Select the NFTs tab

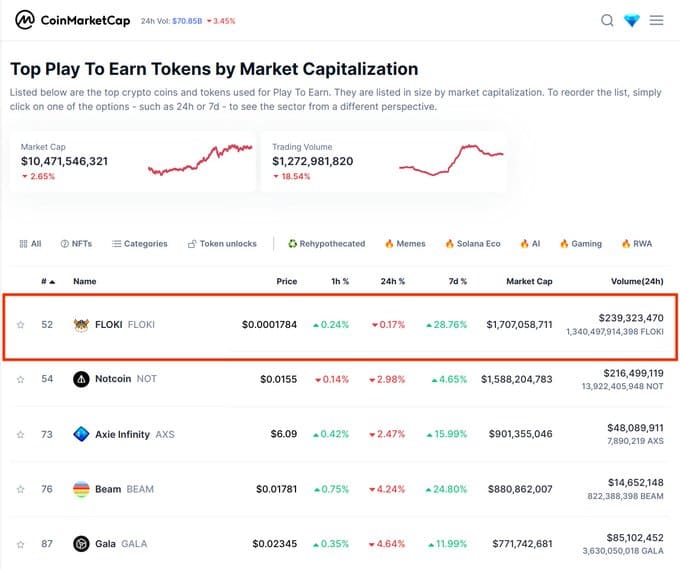(x=76, y=244)
